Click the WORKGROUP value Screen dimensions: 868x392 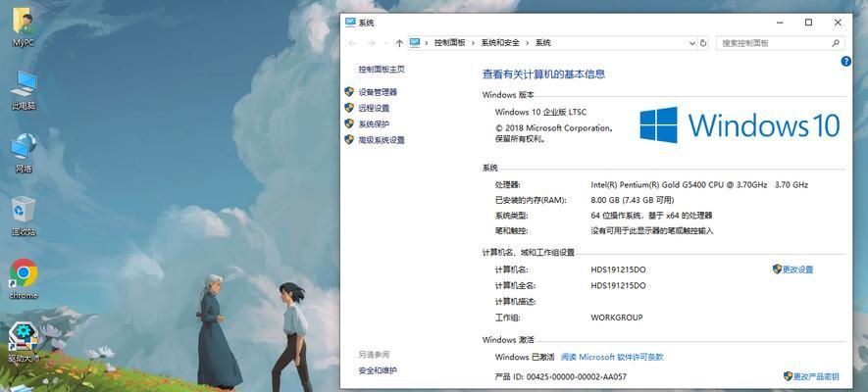[617, 318]
